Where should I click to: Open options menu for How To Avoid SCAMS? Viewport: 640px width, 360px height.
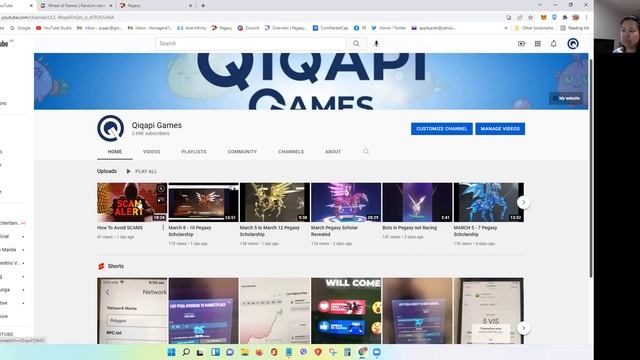(163, 228)
